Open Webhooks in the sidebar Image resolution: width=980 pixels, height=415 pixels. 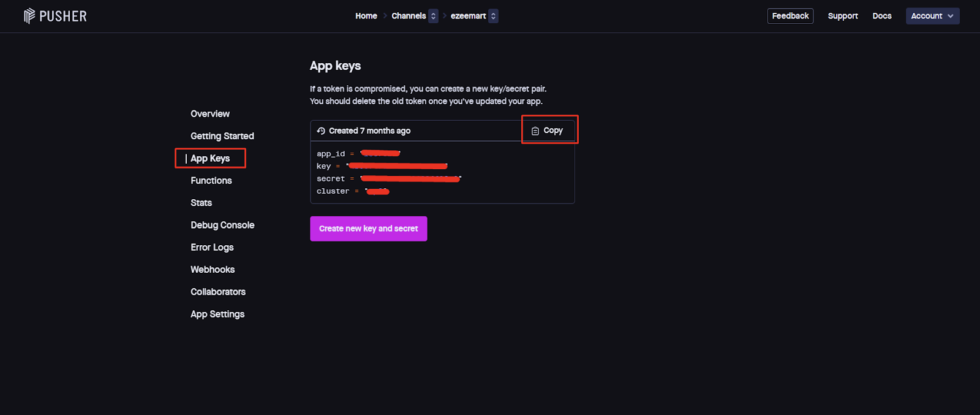pos(213,270)
